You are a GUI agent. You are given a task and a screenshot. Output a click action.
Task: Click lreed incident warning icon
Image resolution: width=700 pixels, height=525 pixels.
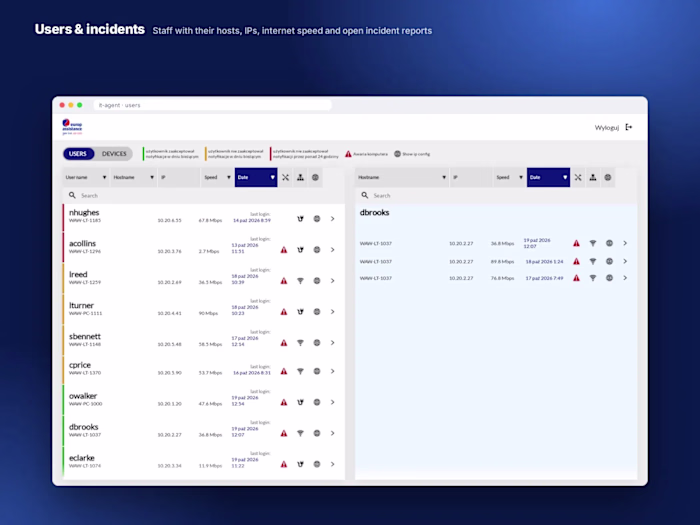pyautogui.click(x=284, y=281)
